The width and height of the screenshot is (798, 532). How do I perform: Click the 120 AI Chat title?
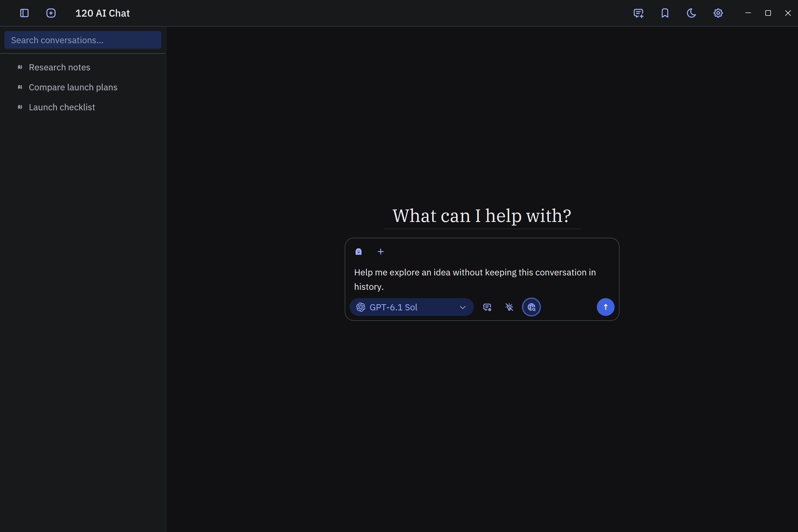click(103, 13)
